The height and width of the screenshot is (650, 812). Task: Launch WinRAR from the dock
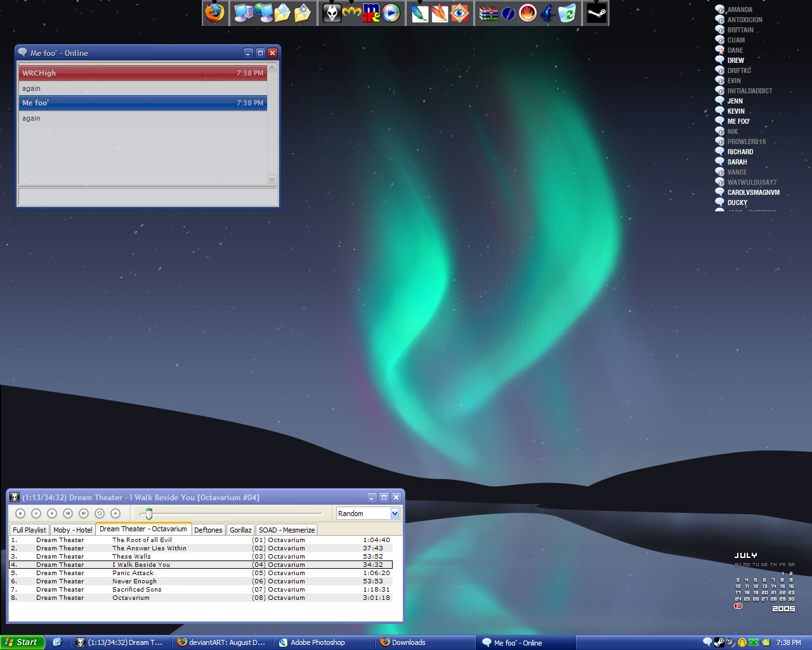[x=488, y=13]
